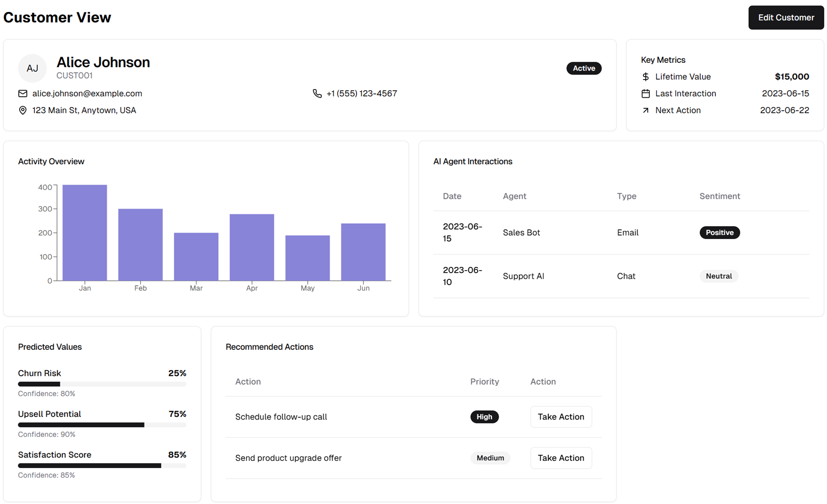827x504 pixels.
Task: Click the arrow icon beside Next Action
Action: (645, 110)
